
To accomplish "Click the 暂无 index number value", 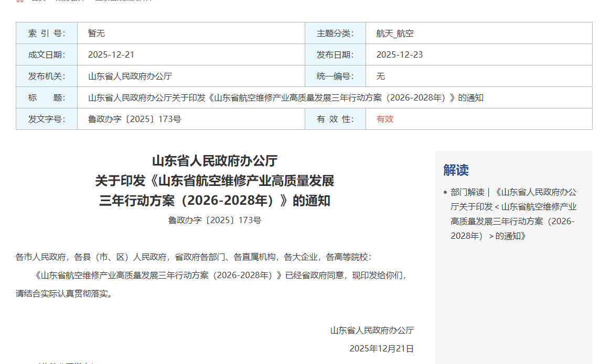I will [x=96, y=34].
